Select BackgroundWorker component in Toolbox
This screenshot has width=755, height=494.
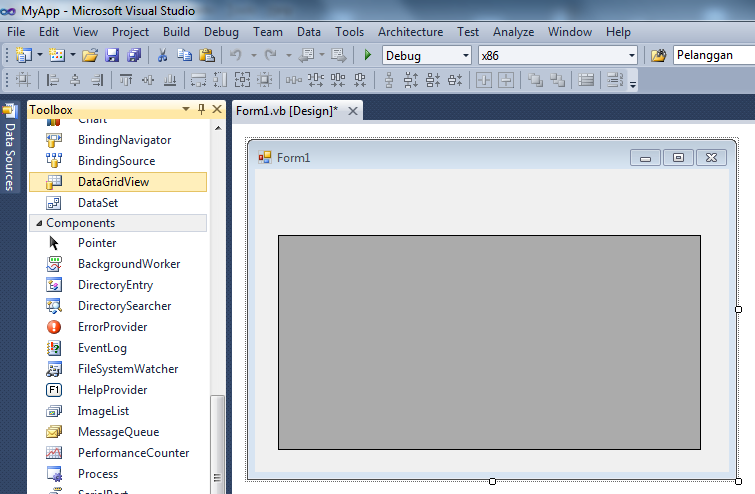[x=118, y=264]
